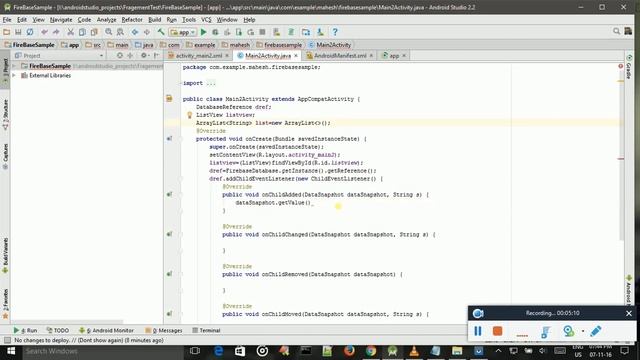The height and width of the screenshot is (360, 640).
Task: Save all files using the toolbar icon
Action: coord(18,32)
